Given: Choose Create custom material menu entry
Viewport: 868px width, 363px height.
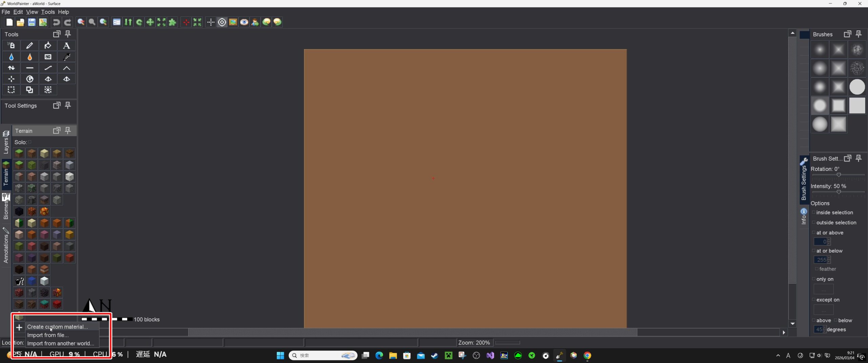Looking at the screenshot, I should (x=57, y=327).
